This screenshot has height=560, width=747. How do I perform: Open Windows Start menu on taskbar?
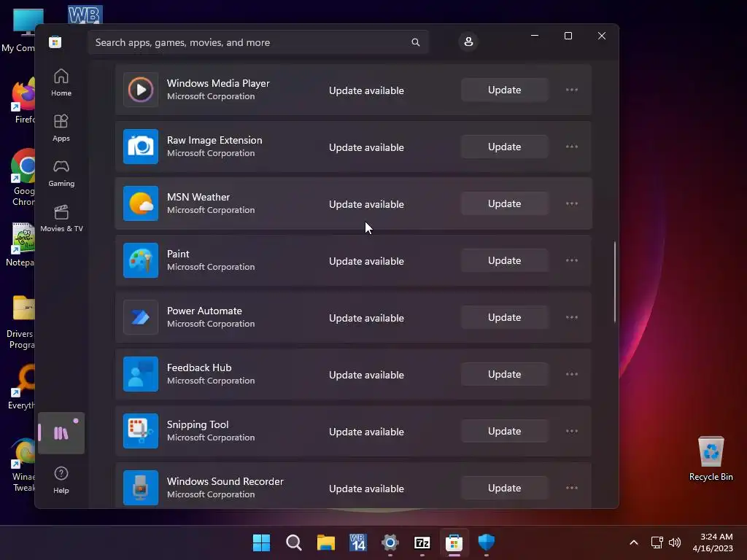pos(262,542)
